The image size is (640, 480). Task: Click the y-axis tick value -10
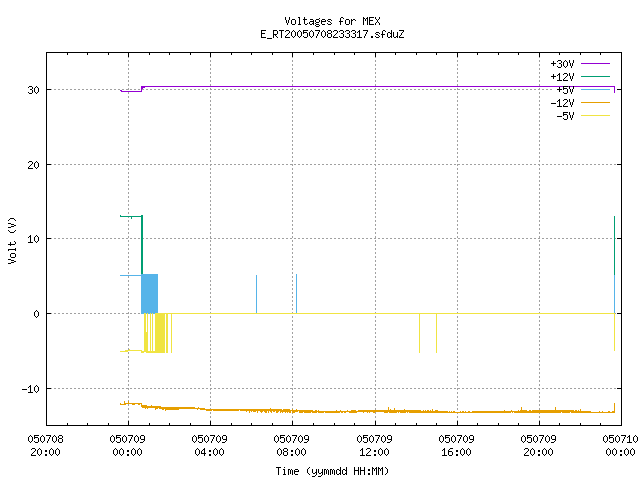coord(31,389)
